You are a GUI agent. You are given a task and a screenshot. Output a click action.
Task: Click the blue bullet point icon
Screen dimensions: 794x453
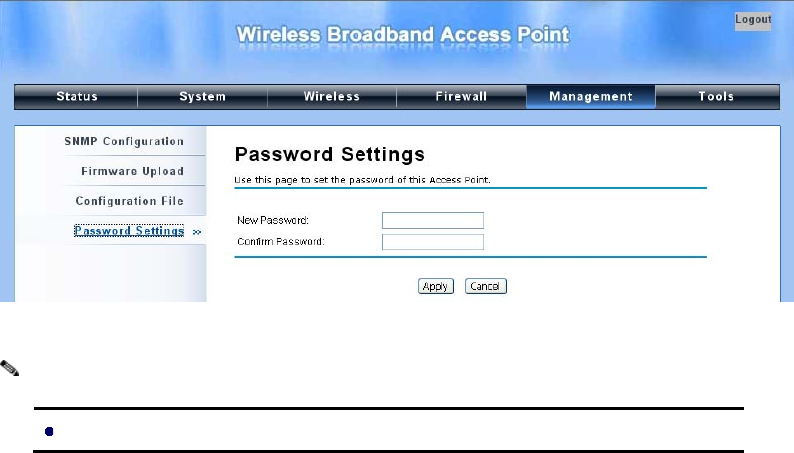49,431
